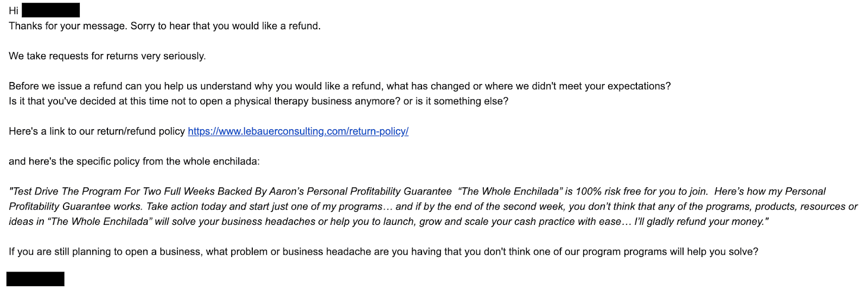The width and height of the screenshot is (868, 297).
Task: Click the "Hi" greeting word
Action: pos(14,11)
